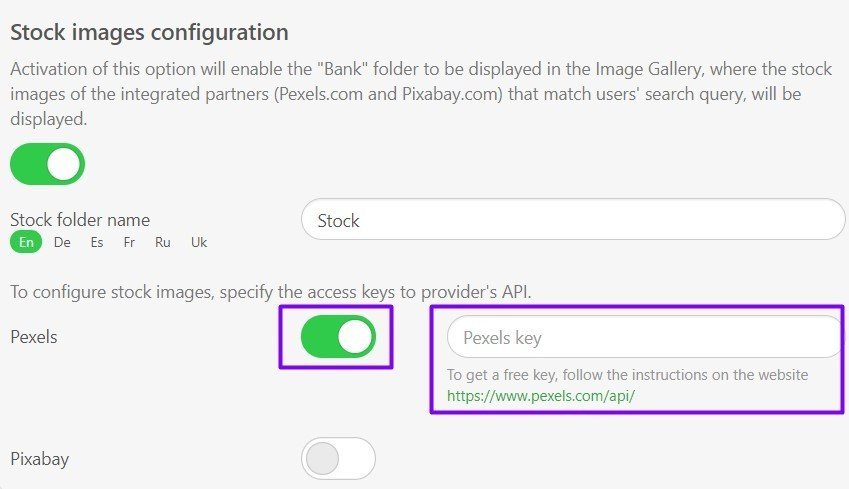The height and width of the screenshot is (489, 849).
Task: Click the activation description paragraph
Action: click(x=421, y=94)
